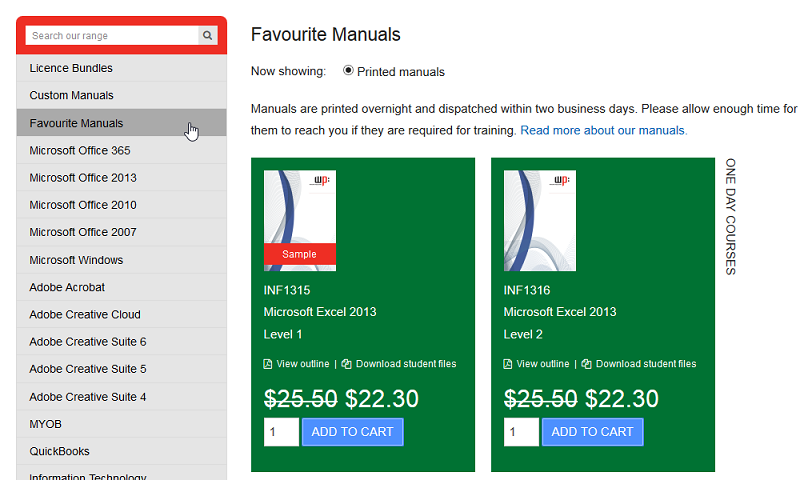The width and height of the screenshot is (800, 480).
Task: Open Adobe Creative Suite 5 category
Action: (x=121, y=369)
